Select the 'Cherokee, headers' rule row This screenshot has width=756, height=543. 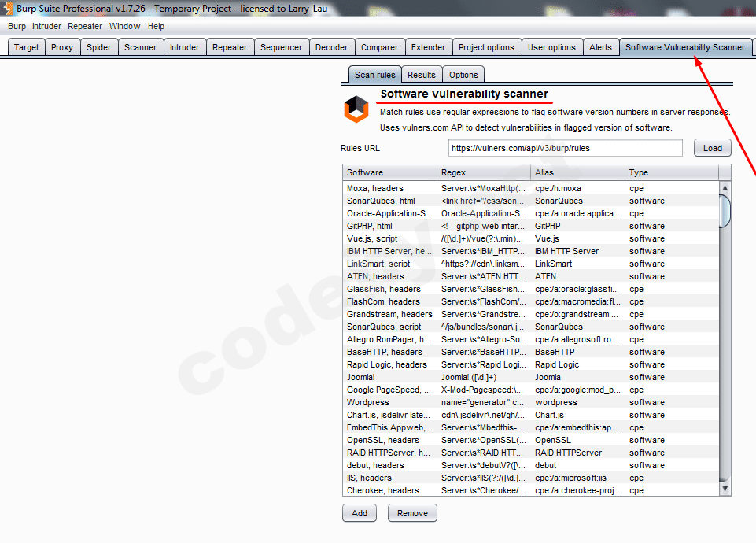coord(530,490)
